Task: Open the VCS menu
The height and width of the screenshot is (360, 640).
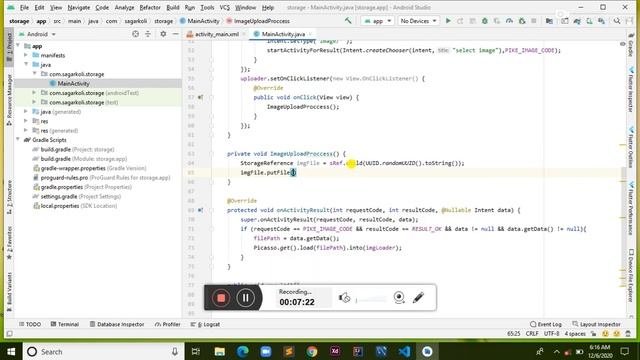Action: (x=224, y=7)
